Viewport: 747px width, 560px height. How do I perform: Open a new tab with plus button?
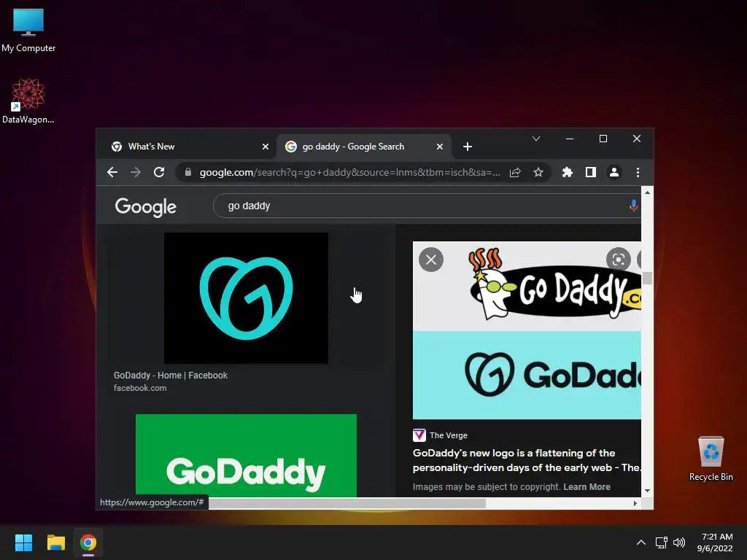click(x=468, y=147)
